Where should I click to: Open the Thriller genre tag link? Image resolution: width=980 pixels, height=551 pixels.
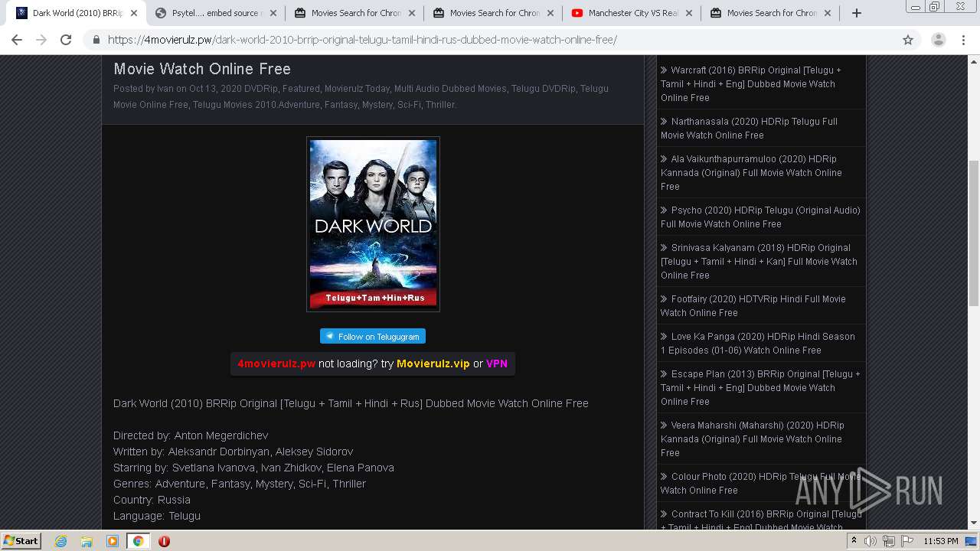(x=440, y=105)
